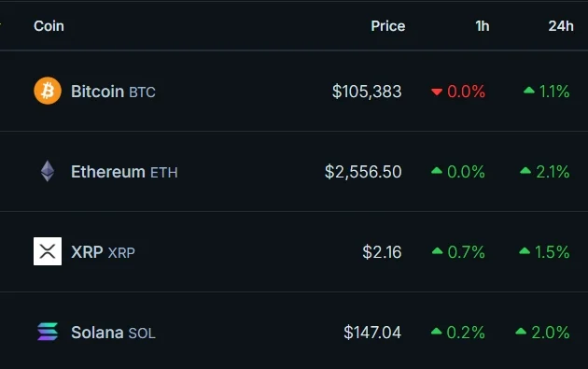The height and width of the screenshot is (369, 588).
Task: Sort by the 1h change column
Action: pyautogui.click(x=483, y=26)
